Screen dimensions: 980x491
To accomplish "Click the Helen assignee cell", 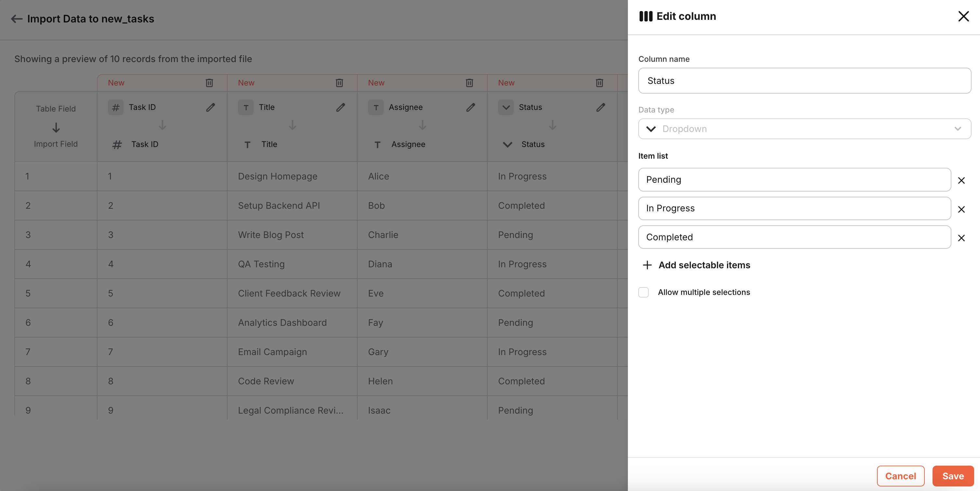I will [x=422, y=381].
